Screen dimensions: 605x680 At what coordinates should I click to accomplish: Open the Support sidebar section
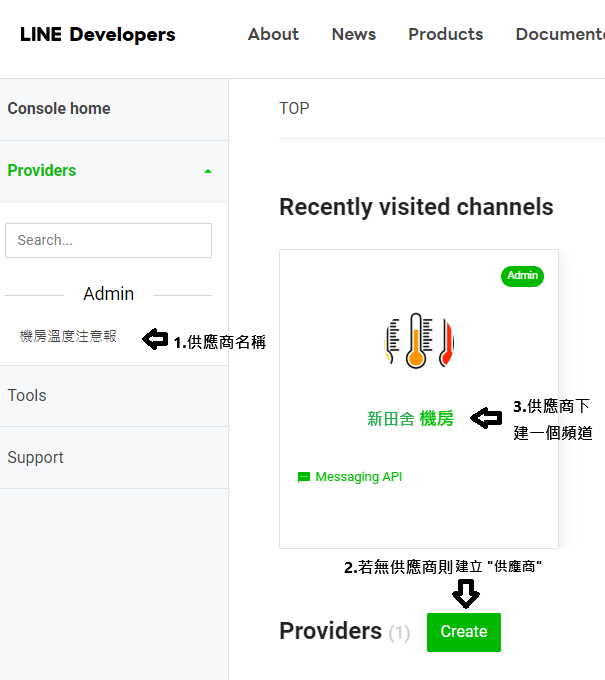tap(36, 458)
